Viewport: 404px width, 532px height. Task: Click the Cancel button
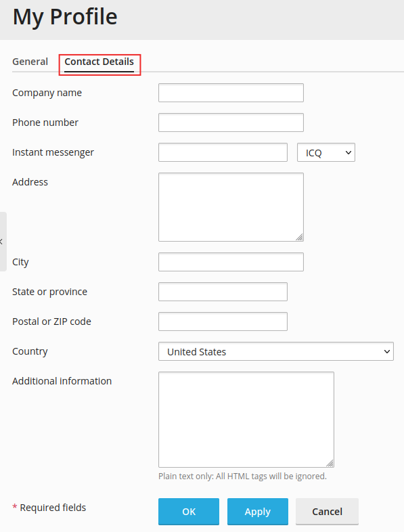[327, 511]
